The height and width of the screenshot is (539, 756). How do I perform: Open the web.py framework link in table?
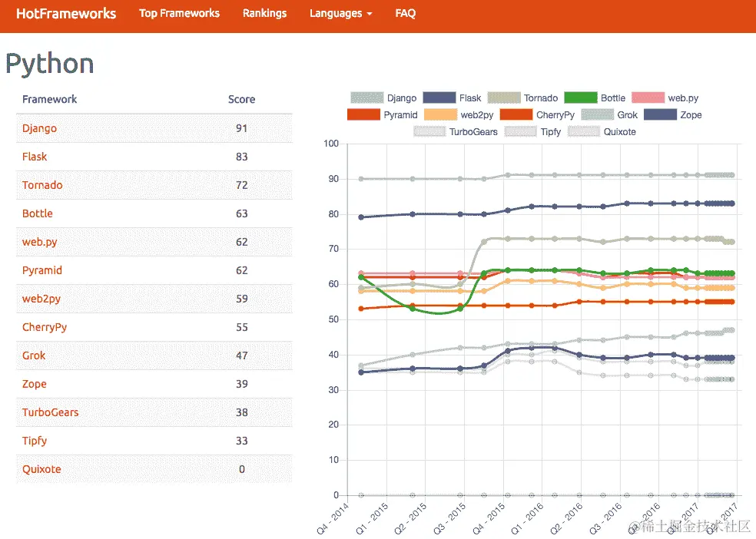pyautogui.click(x=39, y=243)
